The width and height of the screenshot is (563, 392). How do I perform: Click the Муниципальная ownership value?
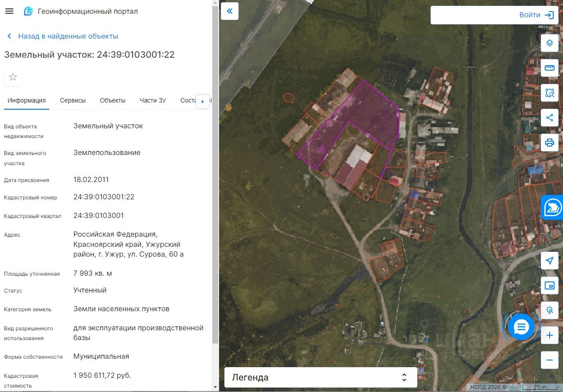[101, 356]
